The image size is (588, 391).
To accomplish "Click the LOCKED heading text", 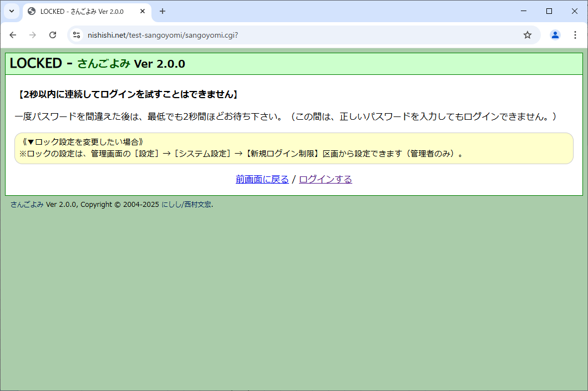I will [x=36, y=63].
